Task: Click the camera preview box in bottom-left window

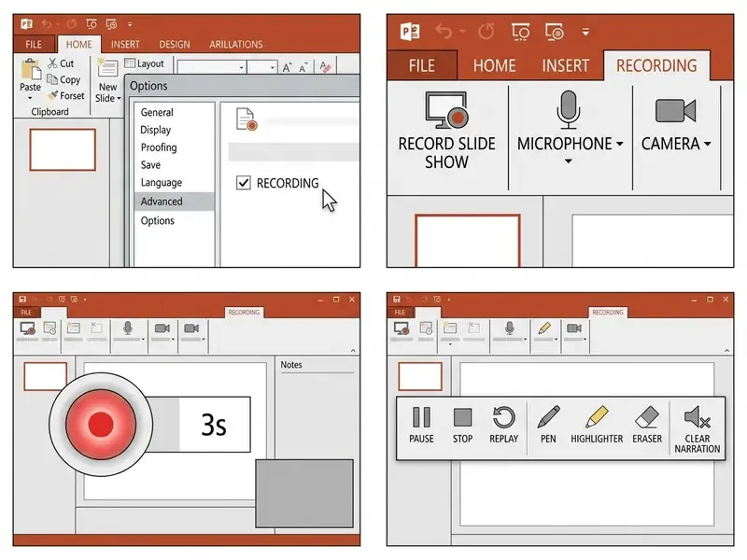Action: (304, 494)
